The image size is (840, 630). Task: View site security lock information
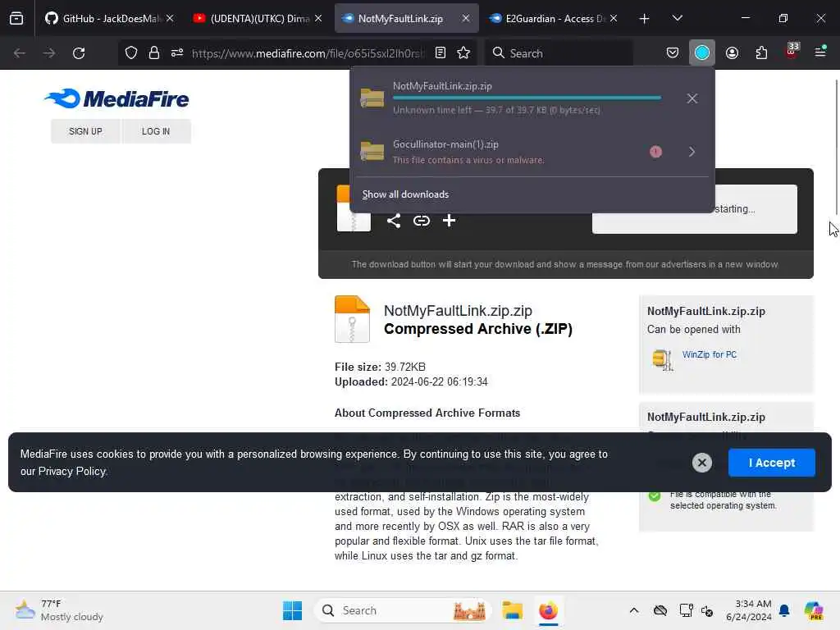point(154,53)
